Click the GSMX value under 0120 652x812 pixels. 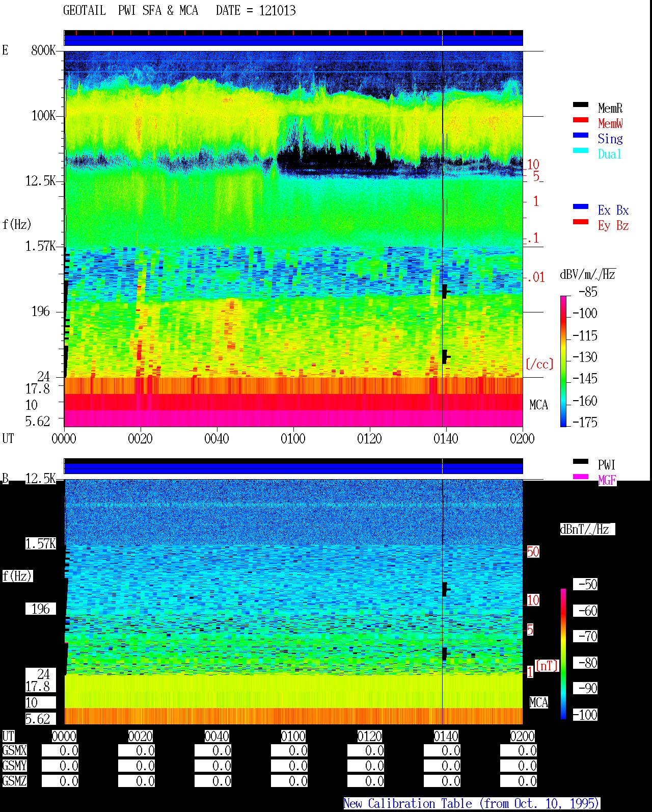pos(366,750)
